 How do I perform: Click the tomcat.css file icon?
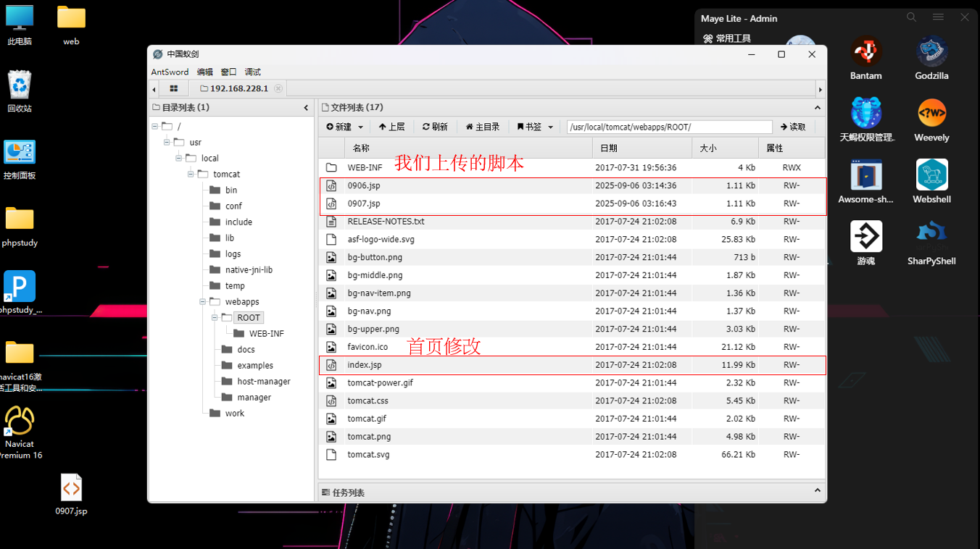point(331,401)
